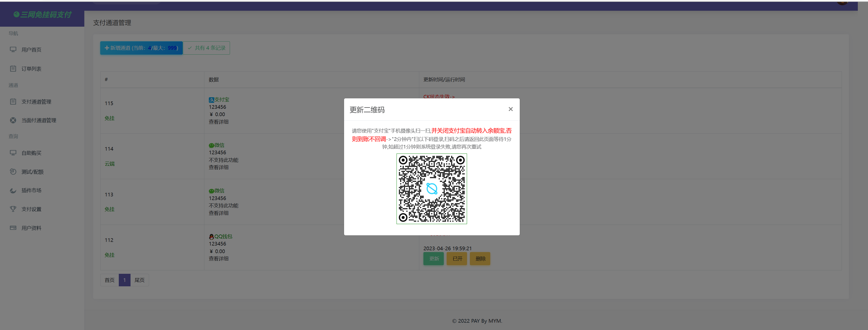Open 订单列表 in the navigation
The width and height of the screenshot is (868, 330).
31,69
